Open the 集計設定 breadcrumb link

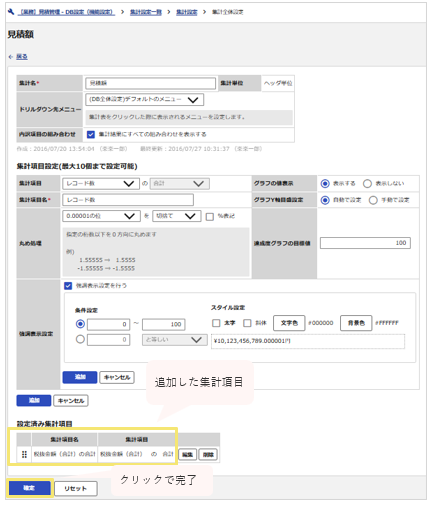coord(186,12)
